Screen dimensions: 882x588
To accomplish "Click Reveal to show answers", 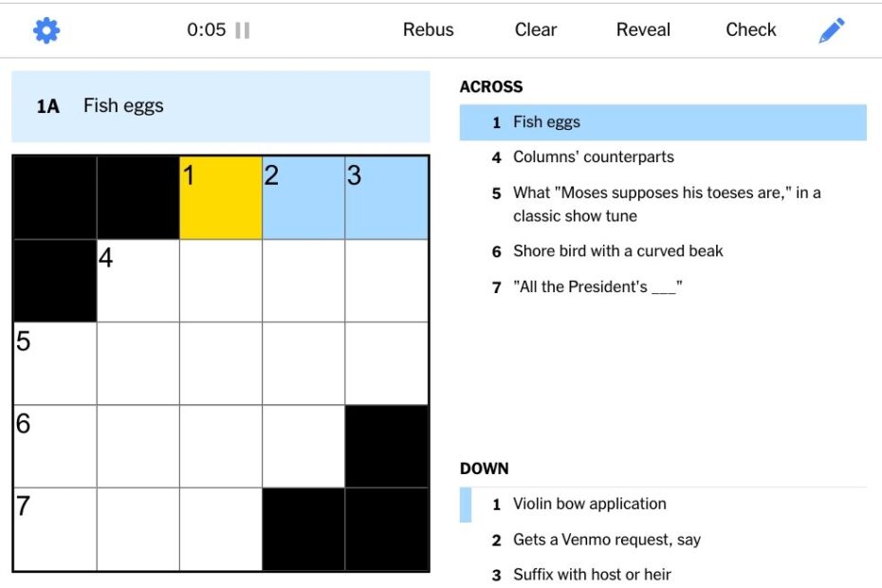I will 642,29.
